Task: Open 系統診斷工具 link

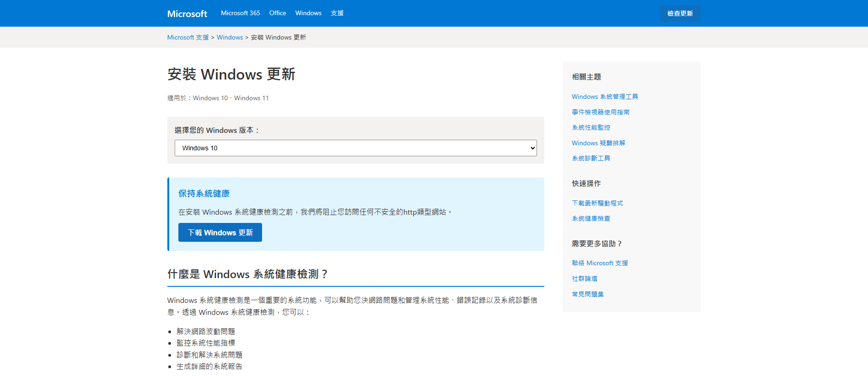Action: pos(591,158)
